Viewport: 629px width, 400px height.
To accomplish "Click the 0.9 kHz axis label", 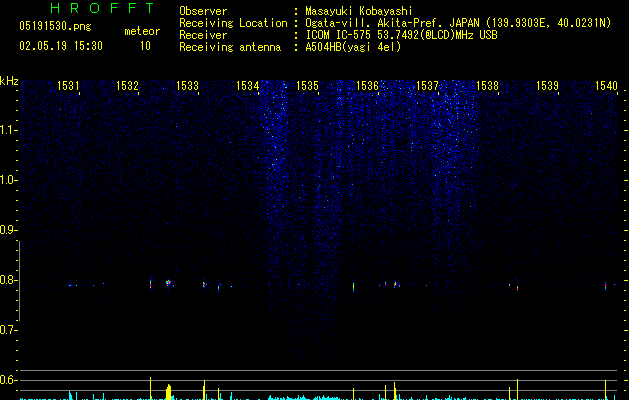I will pyautogui.click(x=8, y=230).
